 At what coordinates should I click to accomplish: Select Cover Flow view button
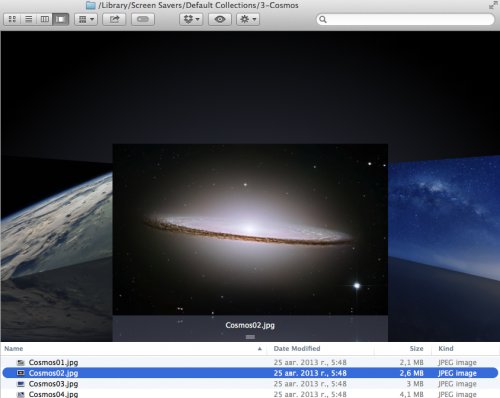61,19
